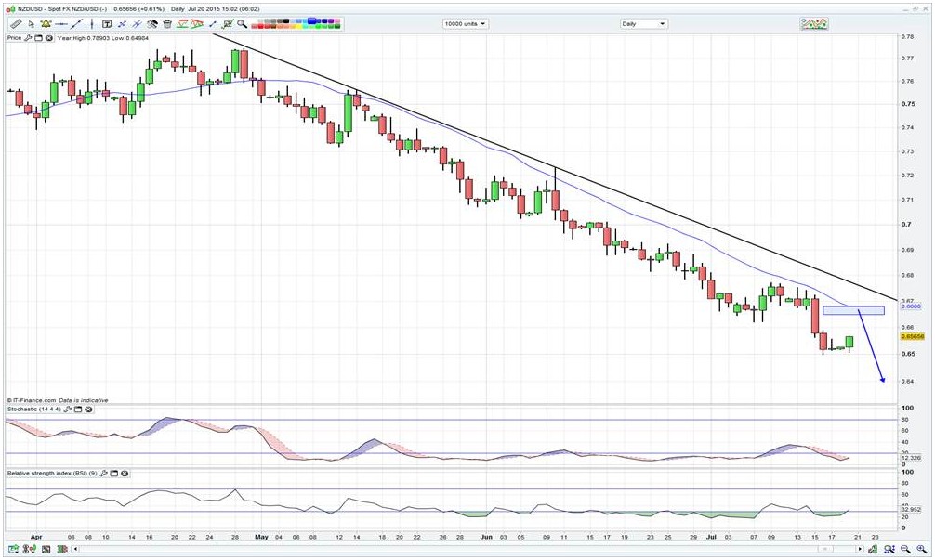Click the trash can delete icon
The width and height of the screenshot is (935, 560).
pos(167,24)
